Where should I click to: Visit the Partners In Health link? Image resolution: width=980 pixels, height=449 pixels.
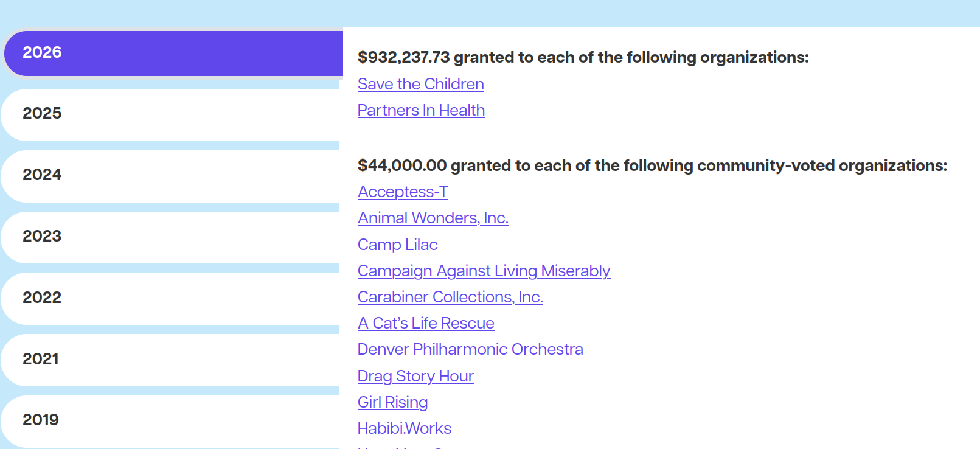tap(421, 110)
